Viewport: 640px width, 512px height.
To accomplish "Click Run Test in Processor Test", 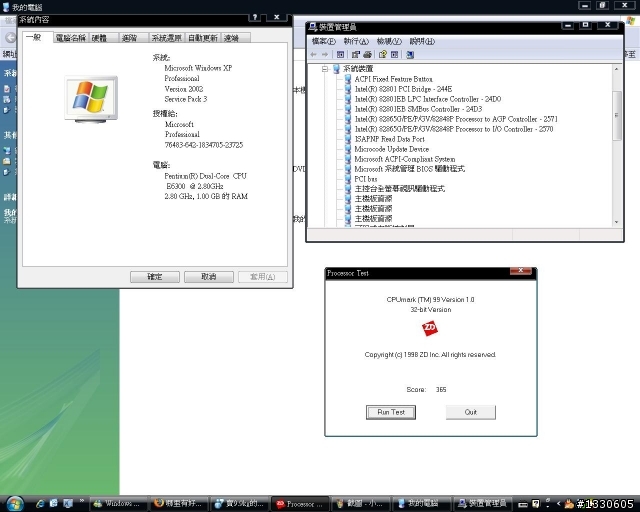I will pyautogui.click(x=391, y=412).
